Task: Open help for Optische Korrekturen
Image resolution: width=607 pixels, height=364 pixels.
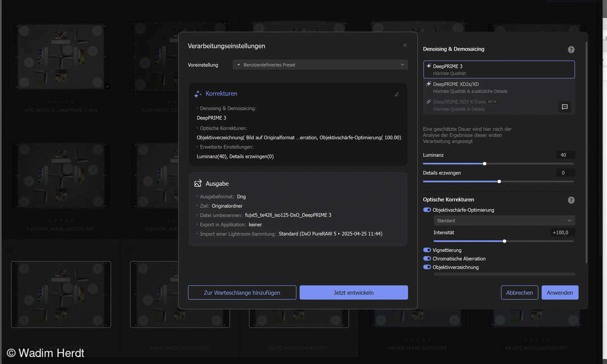Action: [571, 200]
